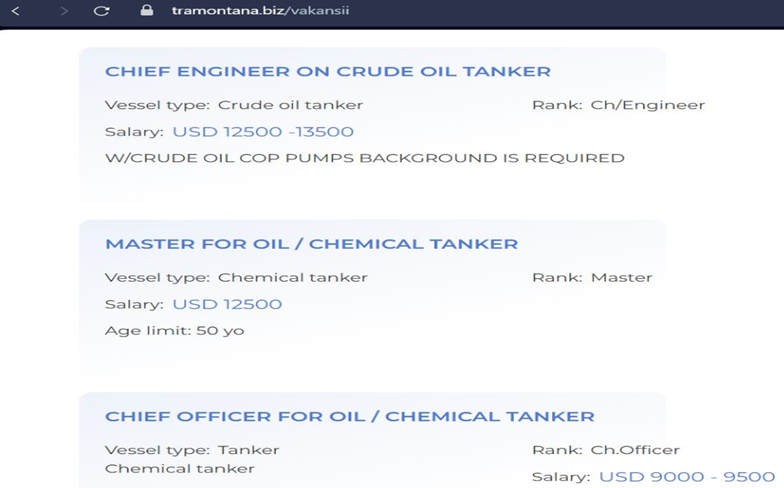784x488 pixels.
Task: Click the Crude oil tanker vessel type
Action: (x=290, y=105)
